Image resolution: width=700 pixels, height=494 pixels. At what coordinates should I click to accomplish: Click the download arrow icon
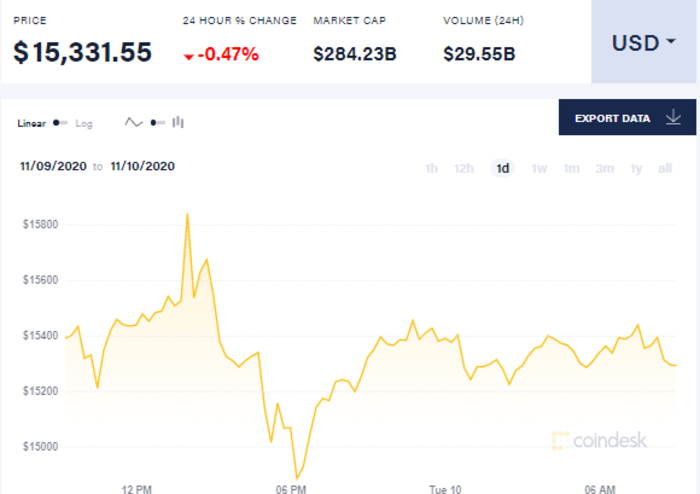673,118
